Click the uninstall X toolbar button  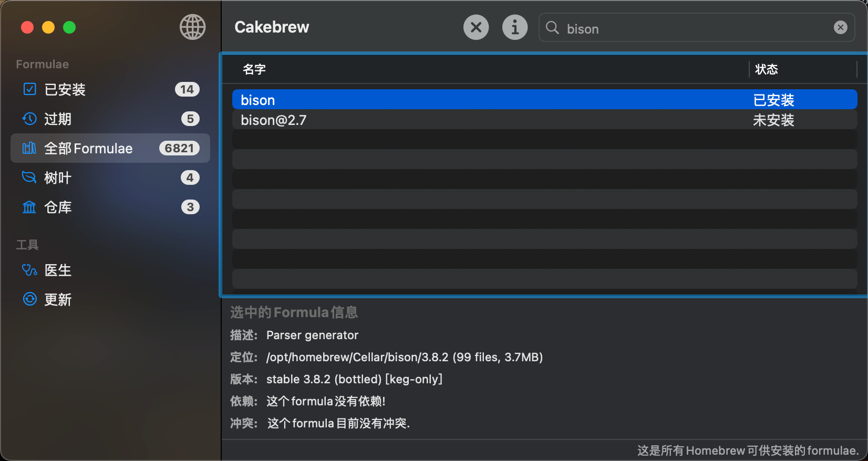pyautogui.click(x=476, y=27)
